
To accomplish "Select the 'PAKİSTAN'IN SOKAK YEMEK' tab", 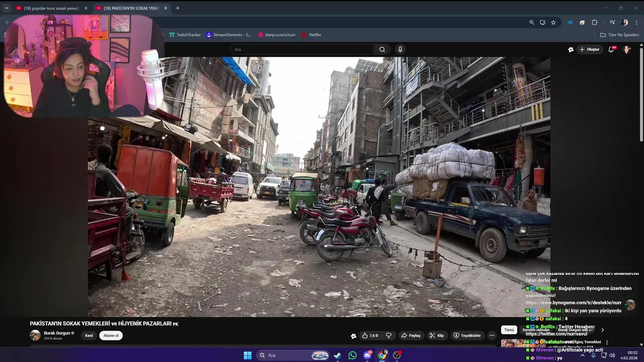I will pos(132,8).
